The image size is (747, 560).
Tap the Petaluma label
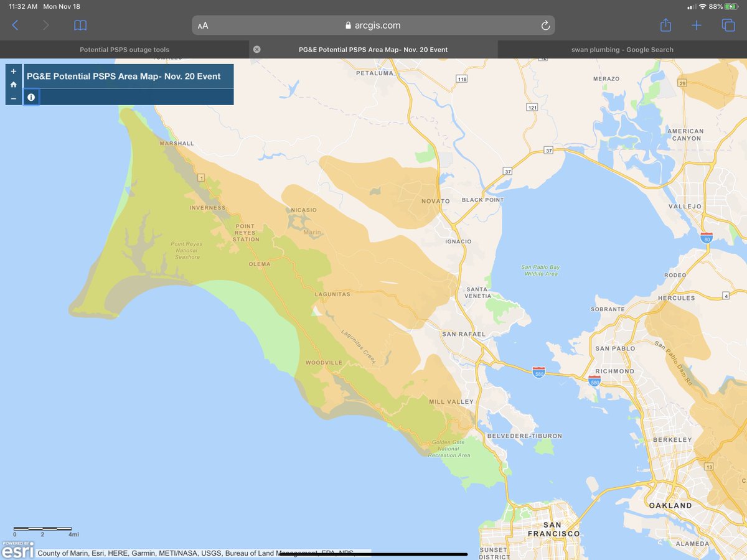pos(375,73)
